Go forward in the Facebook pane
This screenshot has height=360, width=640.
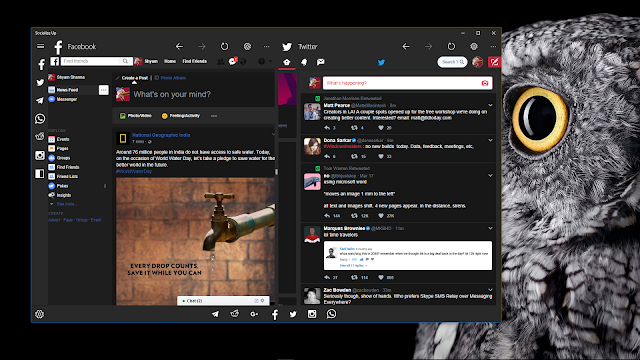[202, 47]
